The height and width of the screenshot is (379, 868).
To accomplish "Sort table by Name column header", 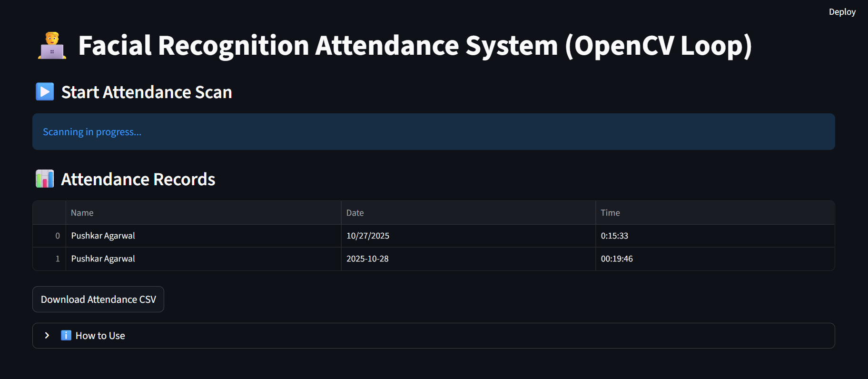I will tap(82, 213).
